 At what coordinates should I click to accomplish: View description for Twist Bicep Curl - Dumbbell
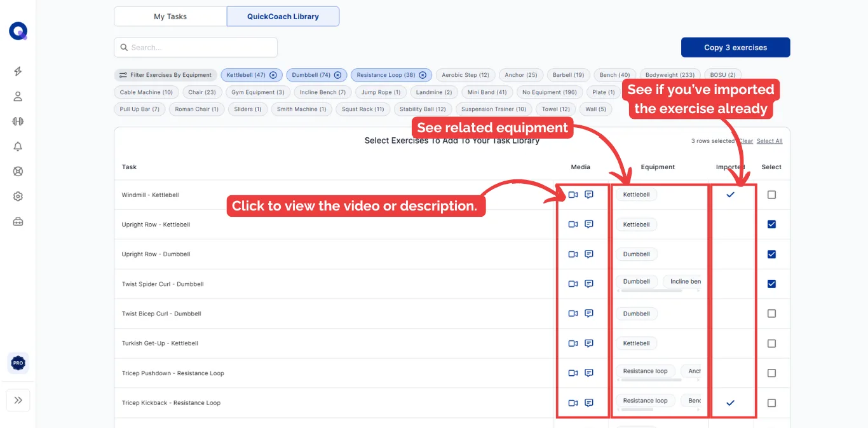click(x=589, y=314)
